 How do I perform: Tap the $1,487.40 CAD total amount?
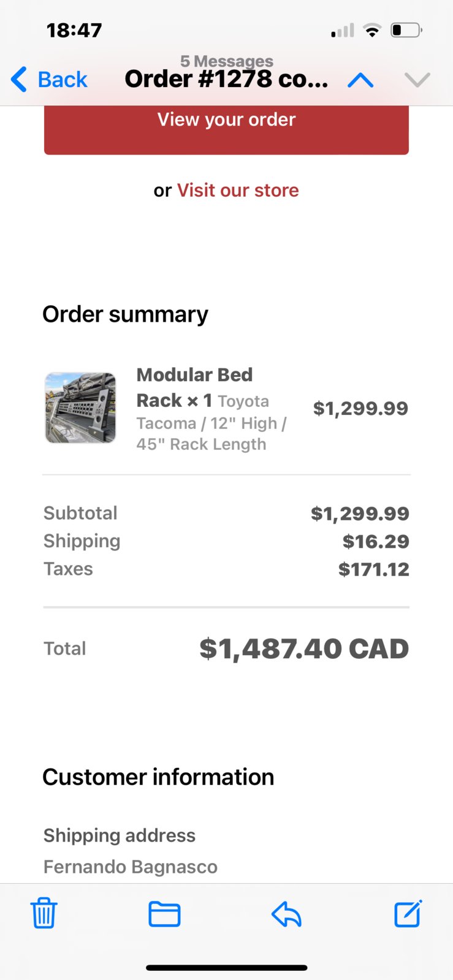pyautogui.click(x=304, y=648)
